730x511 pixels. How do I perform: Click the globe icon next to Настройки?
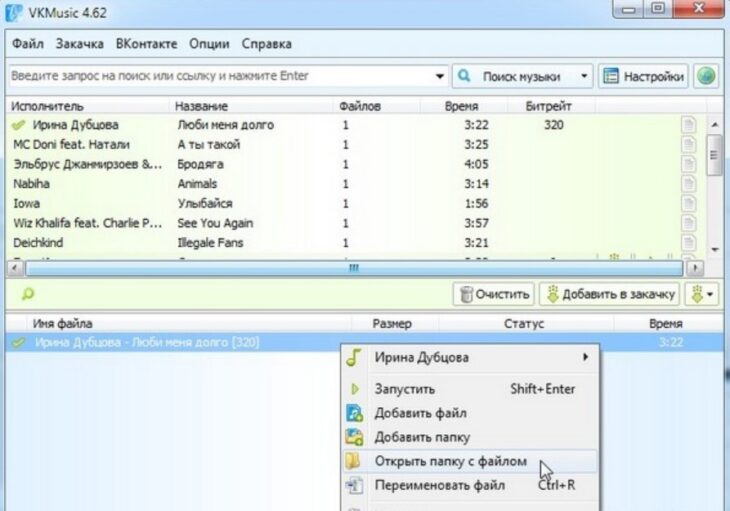pyautogui.click(x=706, y=77)
